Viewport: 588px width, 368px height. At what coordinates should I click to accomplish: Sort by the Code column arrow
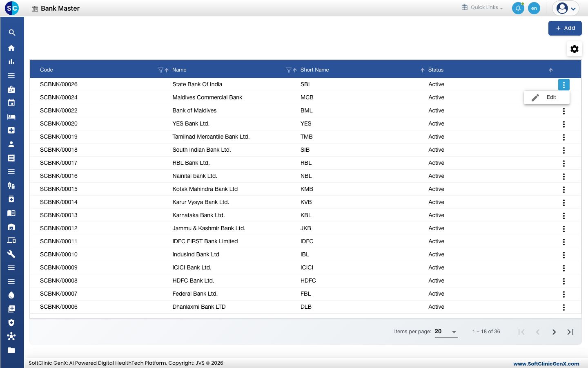click(167, 70)
